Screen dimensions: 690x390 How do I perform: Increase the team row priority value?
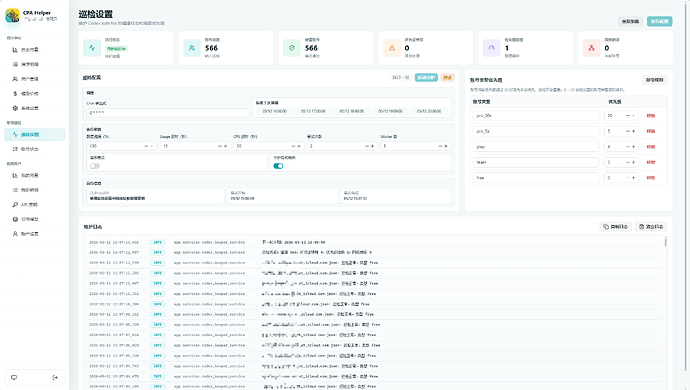(x=634, y=162)
